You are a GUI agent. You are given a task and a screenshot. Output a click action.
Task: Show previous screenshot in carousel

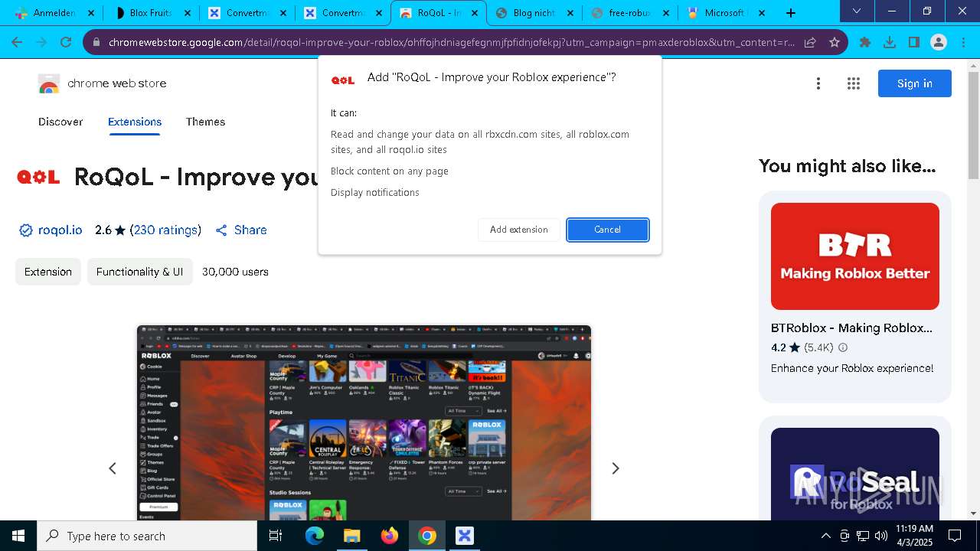click(x=113, y=468)
